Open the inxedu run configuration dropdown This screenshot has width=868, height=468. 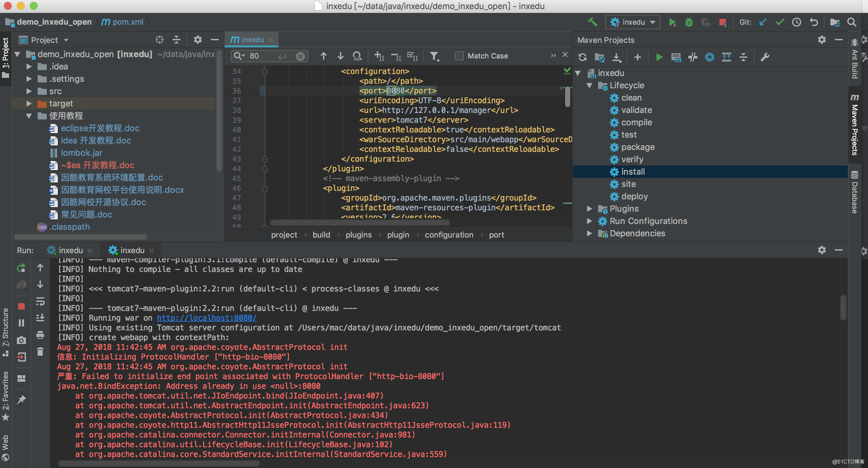pos(632,22)
